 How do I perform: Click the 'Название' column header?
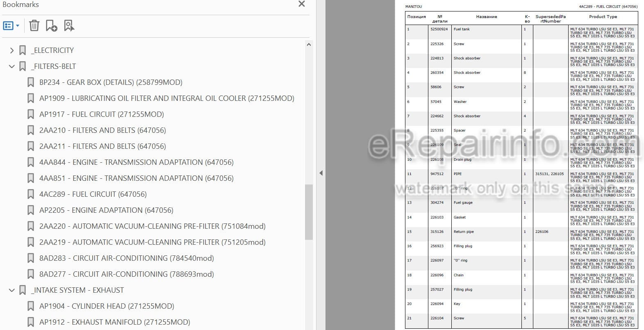pos(487,17)
